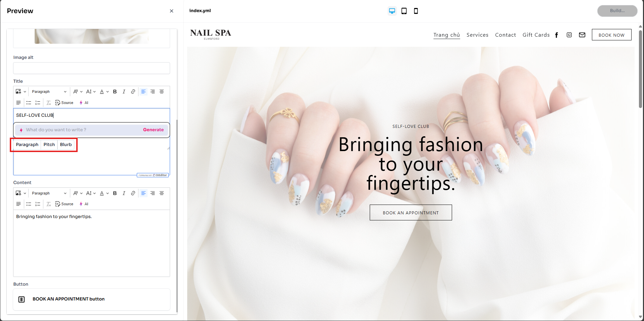Click the Generate button
Image resolution: width=644 pixels, height=321 pixels.
click(x=153, y=130)
